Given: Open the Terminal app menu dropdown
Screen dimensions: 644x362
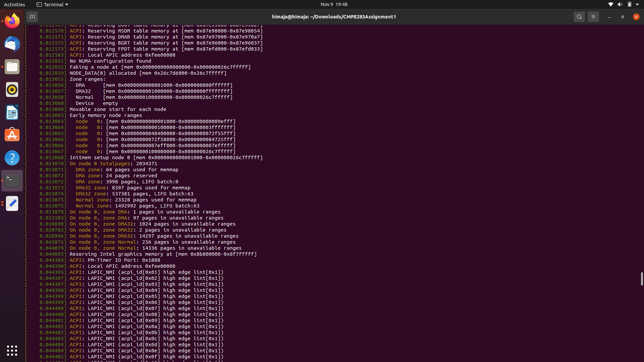Looking at the screenshot, I should click(x=52, y=4).
